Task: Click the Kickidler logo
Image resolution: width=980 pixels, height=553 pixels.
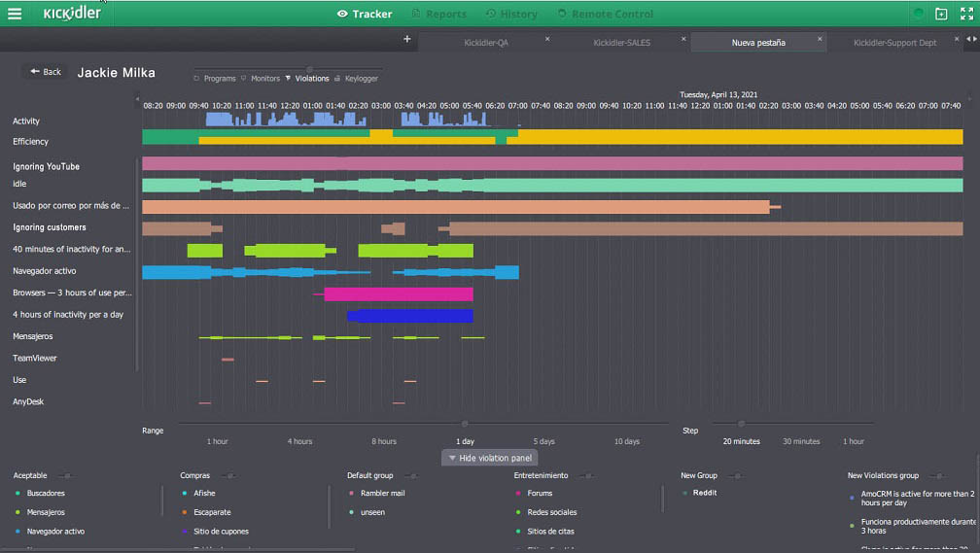Action: 72,14
